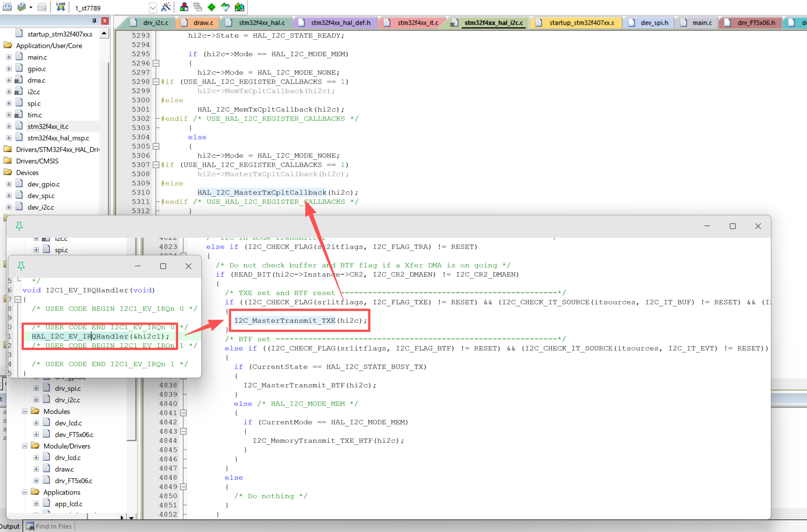Toggle the pin on the small I2C1_EV_IRQHandler window
Viewport: 807px width, 532px height.
click(21, 266)
